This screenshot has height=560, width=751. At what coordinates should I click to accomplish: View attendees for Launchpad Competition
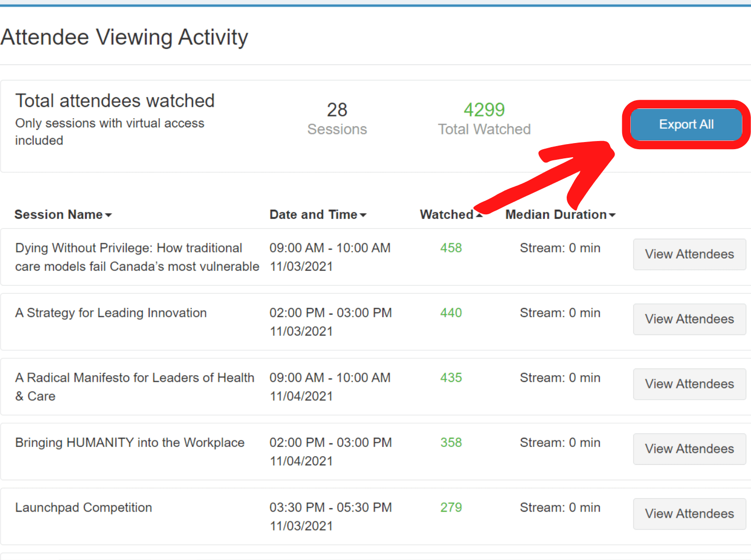tap(689, 514)
